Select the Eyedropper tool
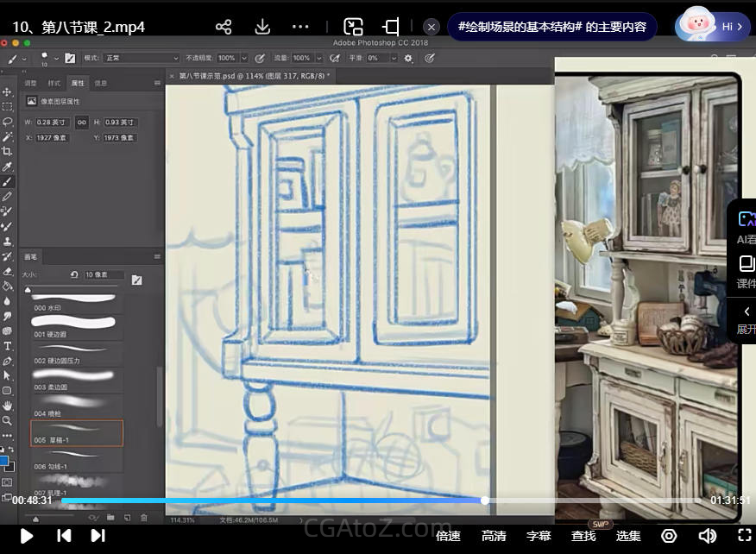This screenshot has height=554, width=756. pyautogui.click(x=7, y=167)
